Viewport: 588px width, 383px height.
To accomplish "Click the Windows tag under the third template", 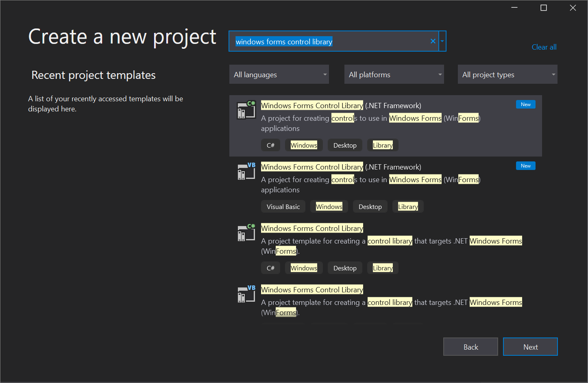I will (304, 268).
